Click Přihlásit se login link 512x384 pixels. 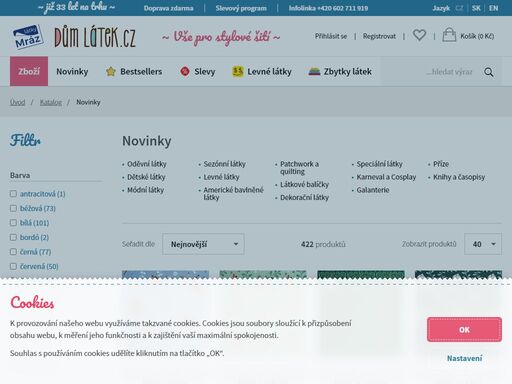point(331,36)
